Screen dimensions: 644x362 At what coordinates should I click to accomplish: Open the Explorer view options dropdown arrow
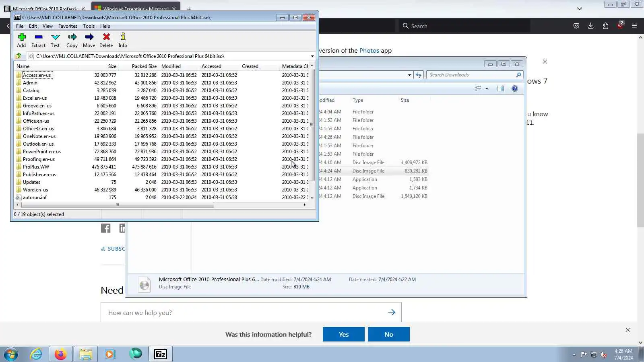[x=487, y=88]
